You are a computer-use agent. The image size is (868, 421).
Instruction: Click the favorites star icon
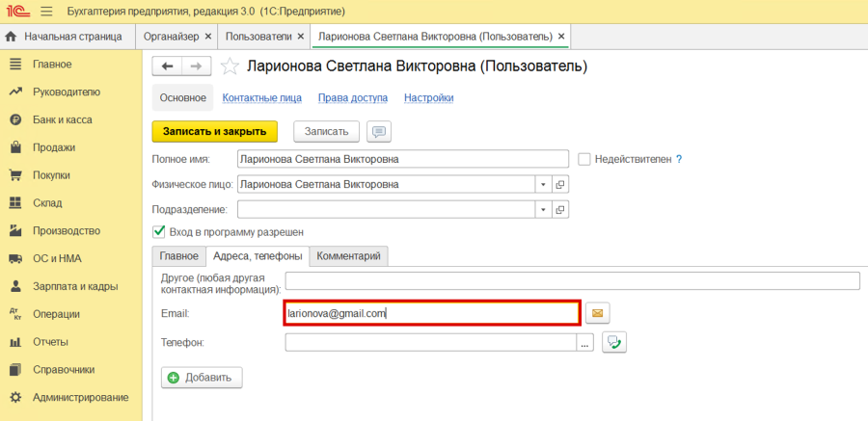pos(230,66)
